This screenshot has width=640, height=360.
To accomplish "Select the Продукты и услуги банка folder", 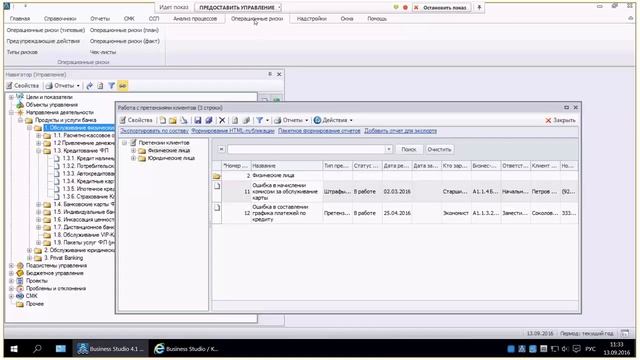I will tap(65, 120).
